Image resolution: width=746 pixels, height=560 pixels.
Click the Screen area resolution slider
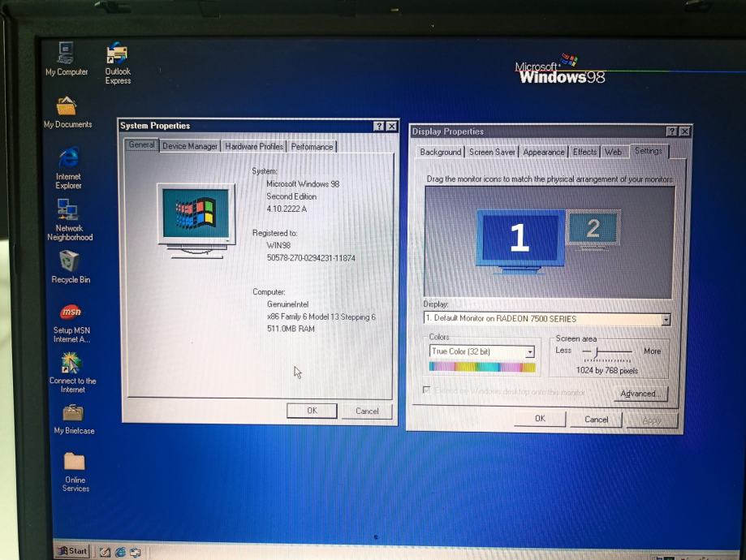[597, 351]
